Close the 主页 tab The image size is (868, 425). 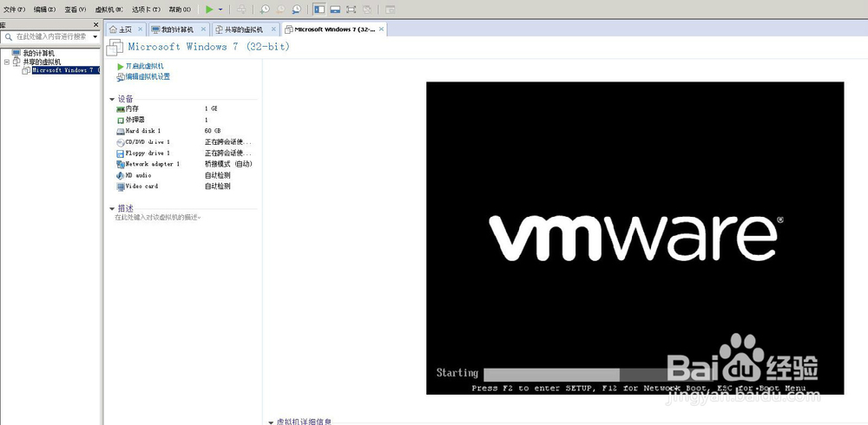tap(140, 29)
